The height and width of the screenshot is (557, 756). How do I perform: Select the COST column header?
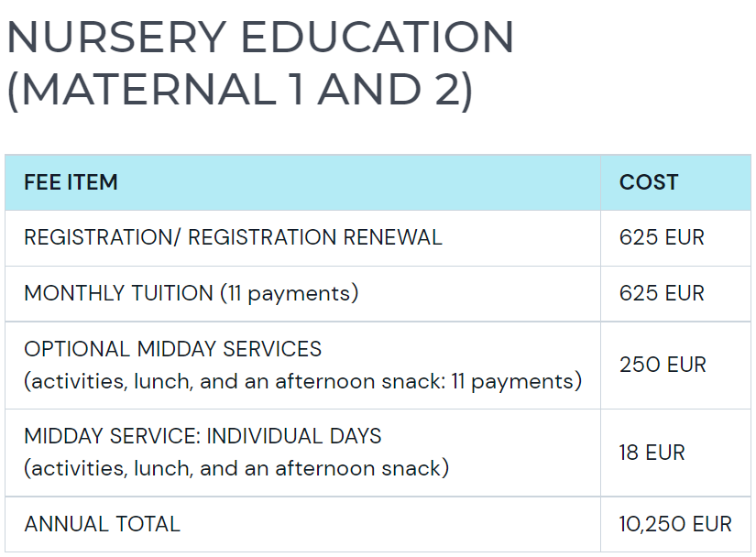click(x=649, y=182)
